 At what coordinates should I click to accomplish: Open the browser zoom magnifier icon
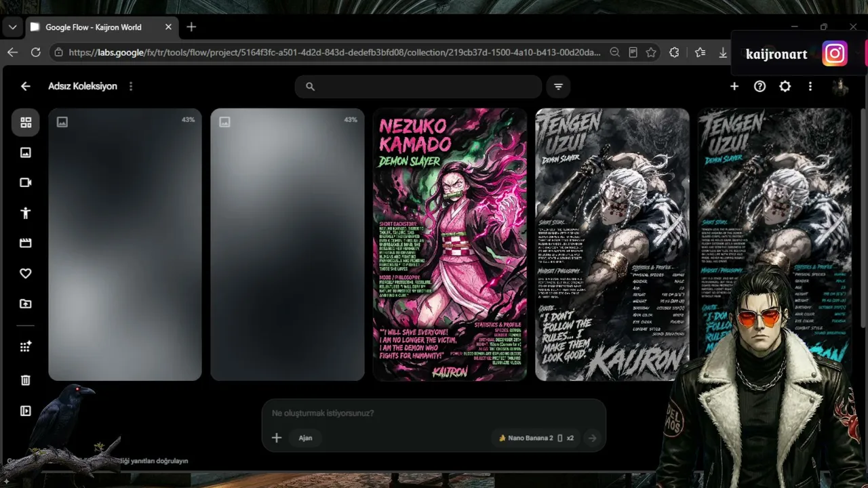click(x=614, y=52)
